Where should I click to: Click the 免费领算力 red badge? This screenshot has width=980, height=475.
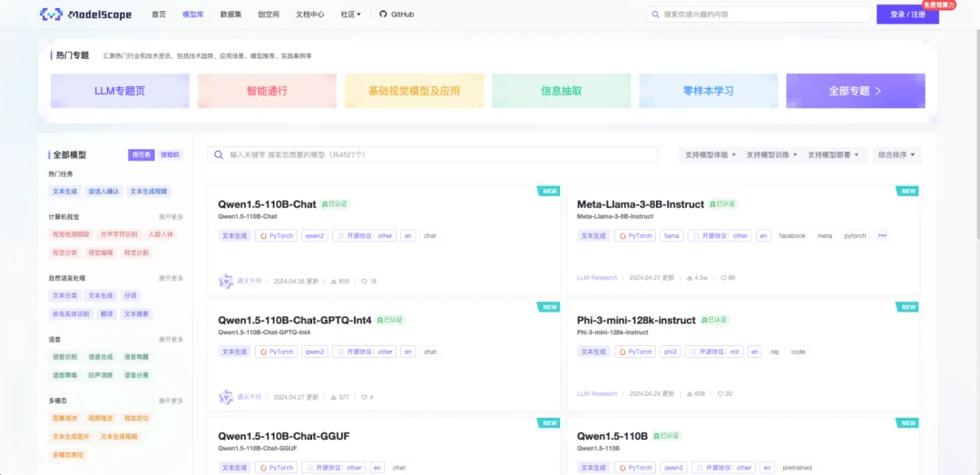(x=939, y=5)
